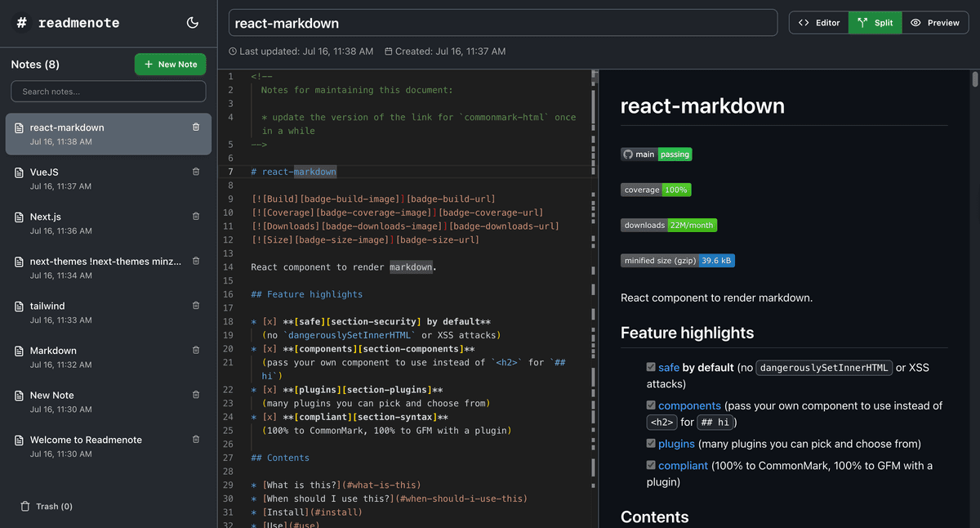This screenshot has height=528, width=980.
Task: Follow the 'safe' link in preview
Action: coord(669,368)
